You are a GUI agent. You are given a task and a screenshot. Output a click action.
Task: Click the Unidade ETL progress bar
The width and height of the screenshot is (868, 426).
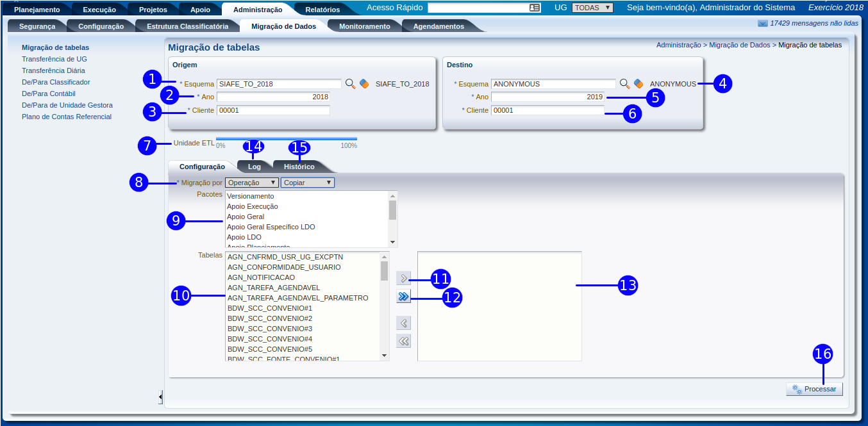pyautogui.click(x=286, y=138)
